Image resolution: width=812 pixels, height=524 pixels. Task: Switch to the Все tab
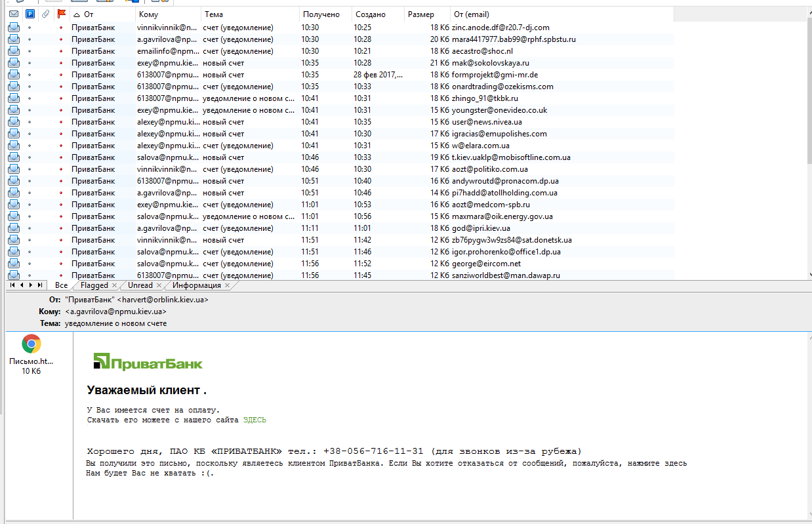point(61,286)
